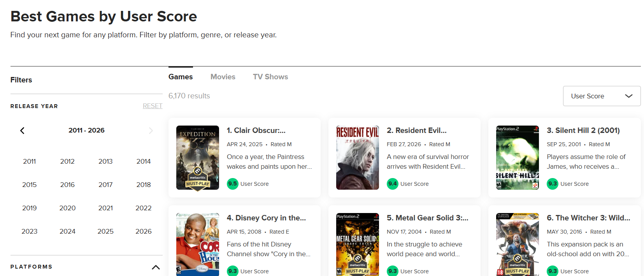Switch to the TV Shows tab
The width and height of the screenshot is (644, 276).
pos(270,77)
